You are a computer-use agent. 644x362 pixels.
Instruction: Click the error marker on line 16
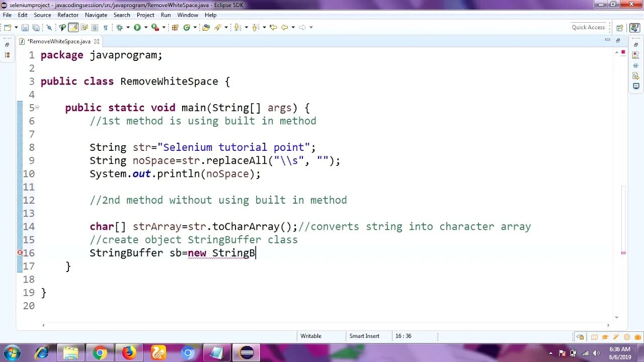(x=20, y=252)
